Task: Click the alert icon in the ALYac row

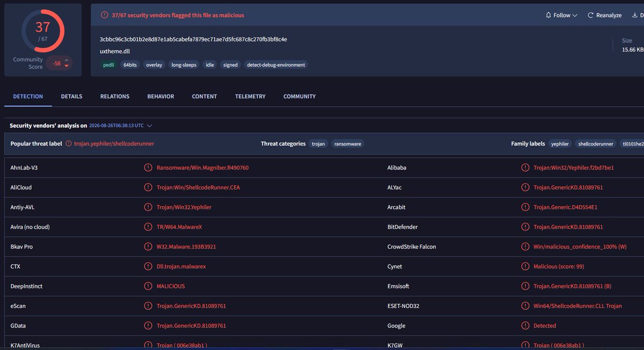Action: 525,187
